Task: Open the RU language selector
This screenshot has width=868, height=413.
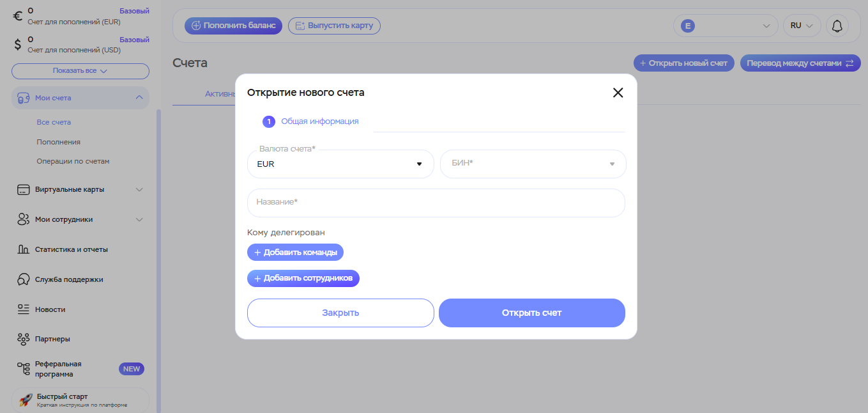Action: (x=802, y=26)
